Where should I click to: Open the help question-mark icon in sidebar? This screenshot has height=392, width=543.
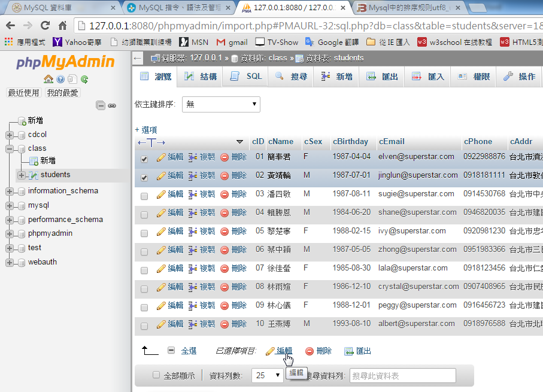pos(60,80)
